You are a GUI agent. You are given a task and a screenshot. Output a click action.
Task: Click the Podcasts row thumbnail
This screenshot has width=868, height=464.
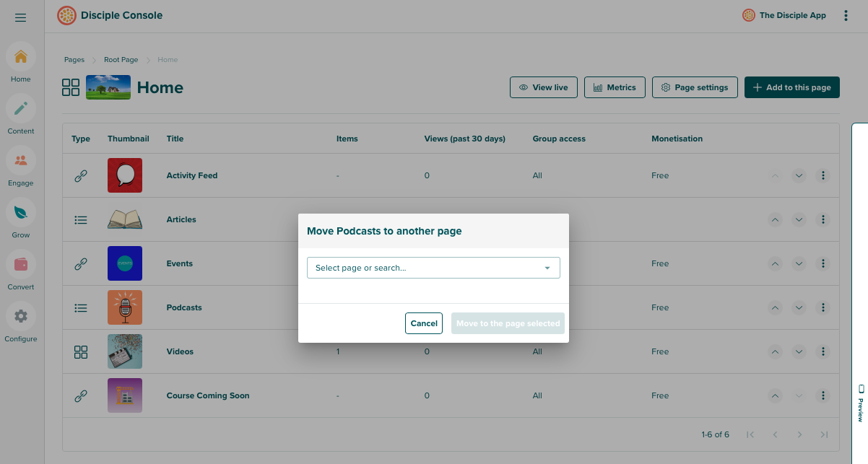click(124, 307)
